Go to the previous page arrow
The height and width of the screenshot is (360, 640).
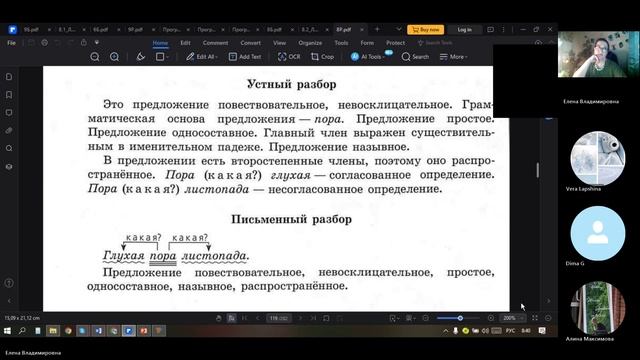pos(258,318)
